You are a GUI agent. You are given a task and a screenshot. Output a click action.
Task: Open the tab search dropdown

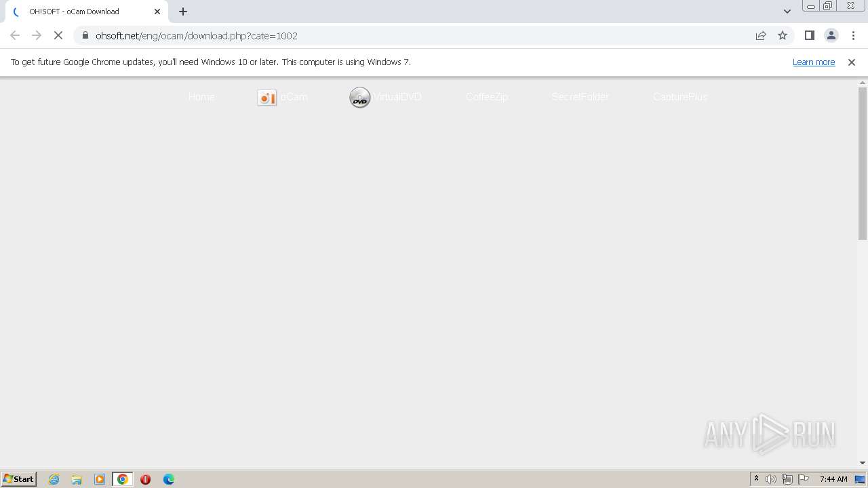pyautogui.click(x=787, y=12)
